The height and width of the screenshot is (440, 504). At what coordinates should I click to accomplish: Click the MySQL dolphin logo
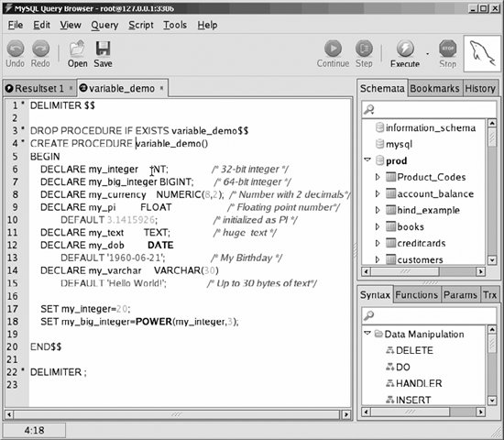[x=481, y=53]
